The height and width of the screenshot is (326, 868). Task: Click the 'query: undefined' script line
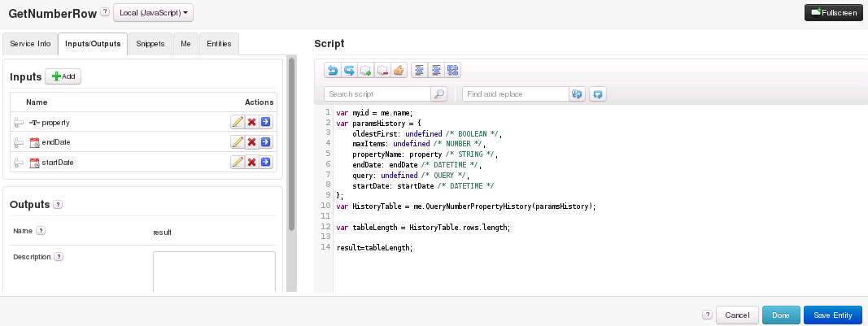[x=410, y=175]
